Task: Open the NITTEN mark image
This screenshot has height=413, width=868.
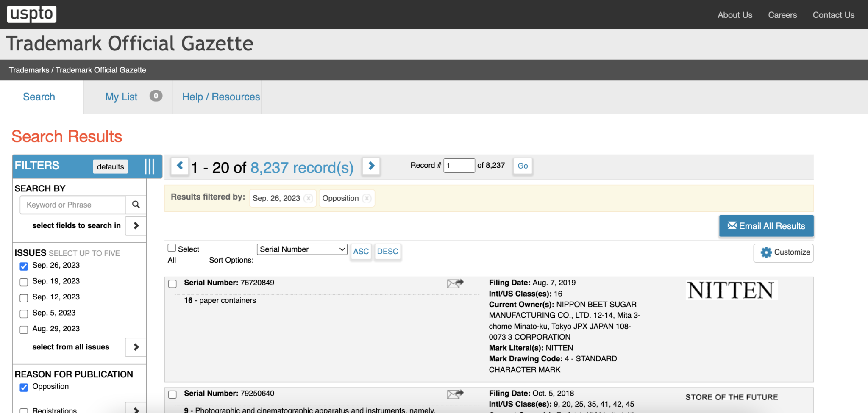Action: pyautogui.click(x=732, y=291)
